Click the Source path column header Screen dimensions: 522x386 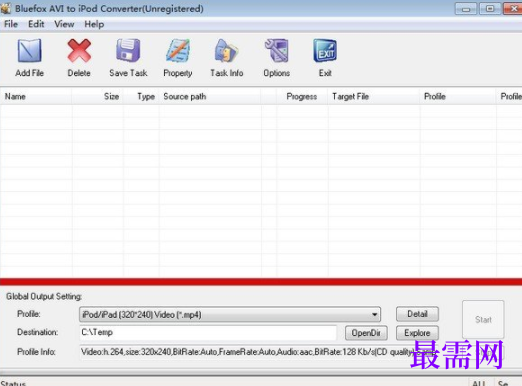point(211,97)
